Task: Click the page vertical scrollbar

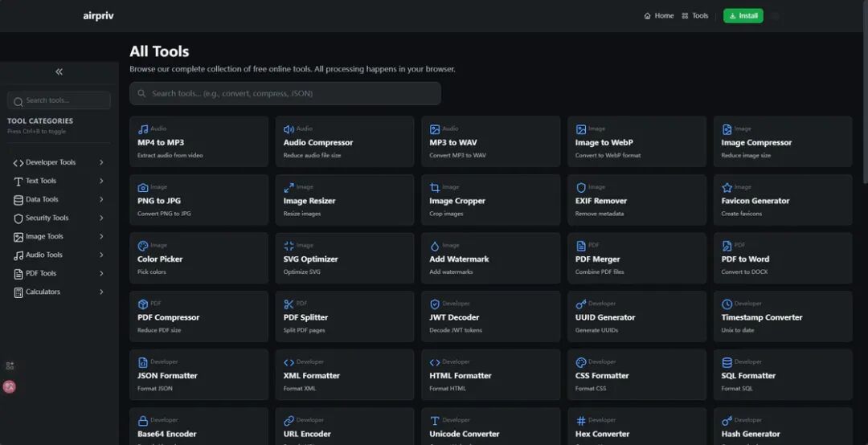Action: 866,92
